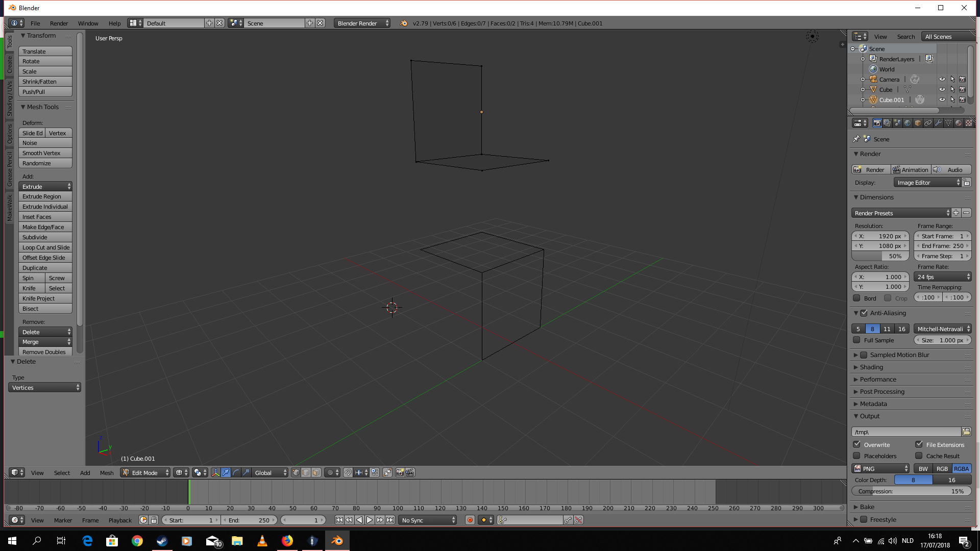Enable the Placeholders checkbox
This screenshot has height=551, width=980.
click(x=856, y=456)
